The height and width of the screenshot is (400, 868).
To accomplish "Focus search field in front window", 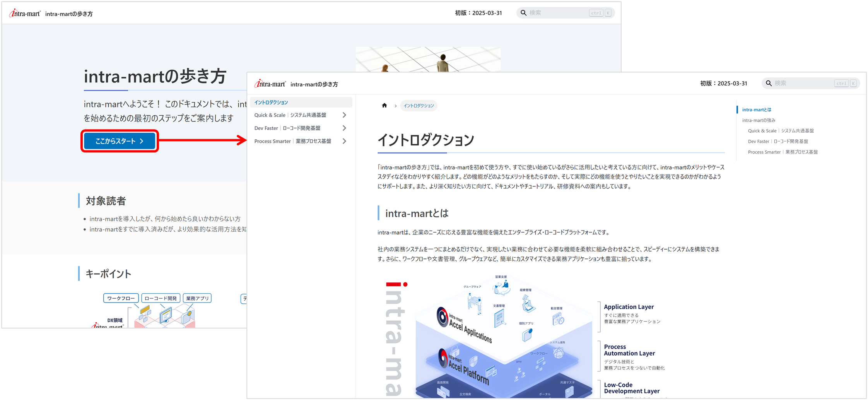I will [x=811, y=83].
